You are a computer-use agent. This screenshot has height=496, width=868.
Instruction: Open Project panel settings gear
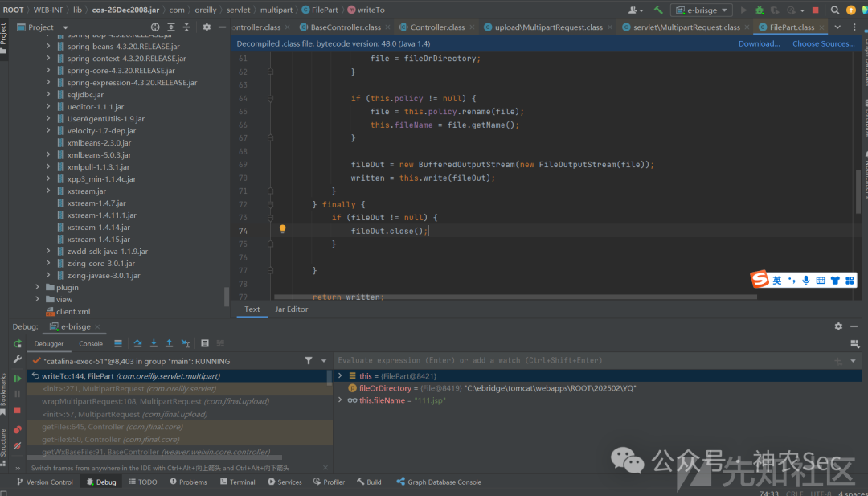pos(207,27)
